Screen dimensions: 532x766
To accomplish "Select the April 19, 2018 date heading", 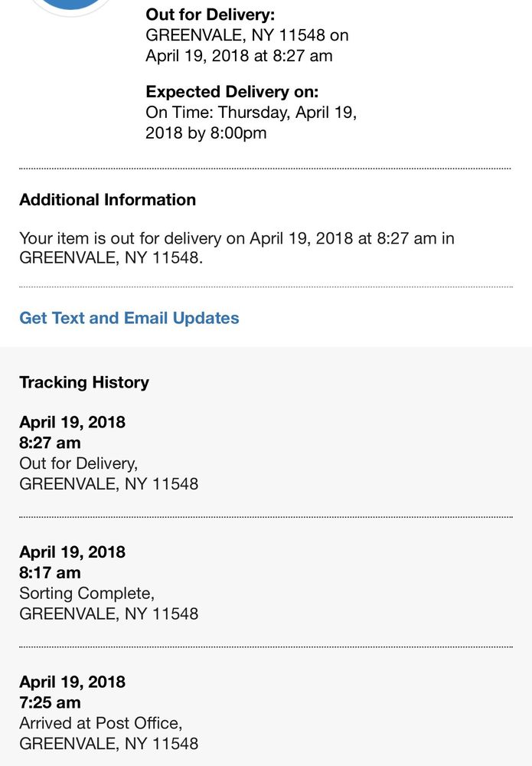I will (x=73, y=421).
